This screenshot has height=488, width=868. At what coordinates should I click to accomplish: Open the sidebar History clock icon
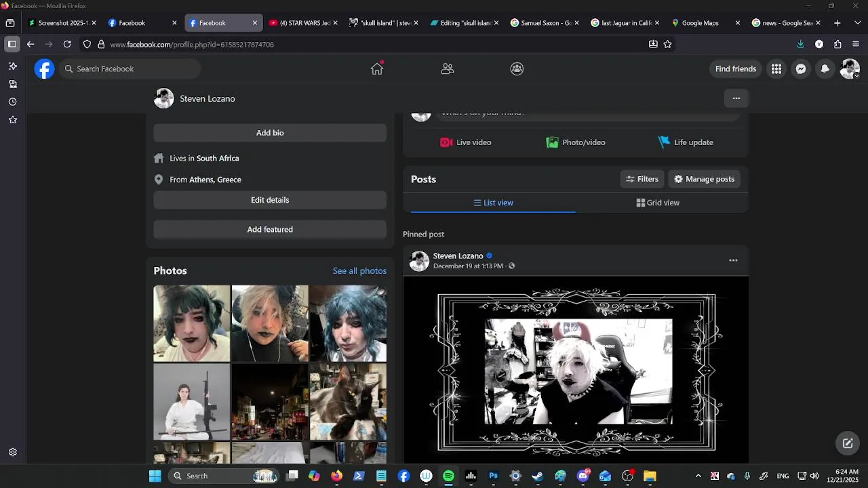click(x=12, y=102)
